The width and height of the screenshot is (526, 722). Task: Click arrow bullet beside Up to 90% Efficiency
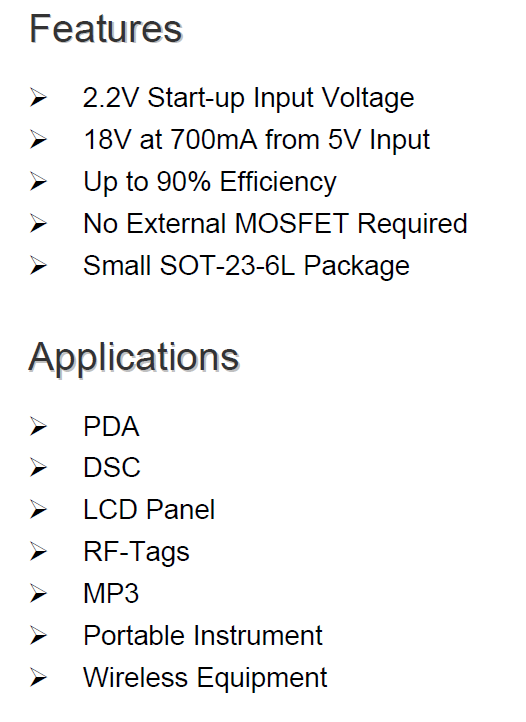pos(38,182)
